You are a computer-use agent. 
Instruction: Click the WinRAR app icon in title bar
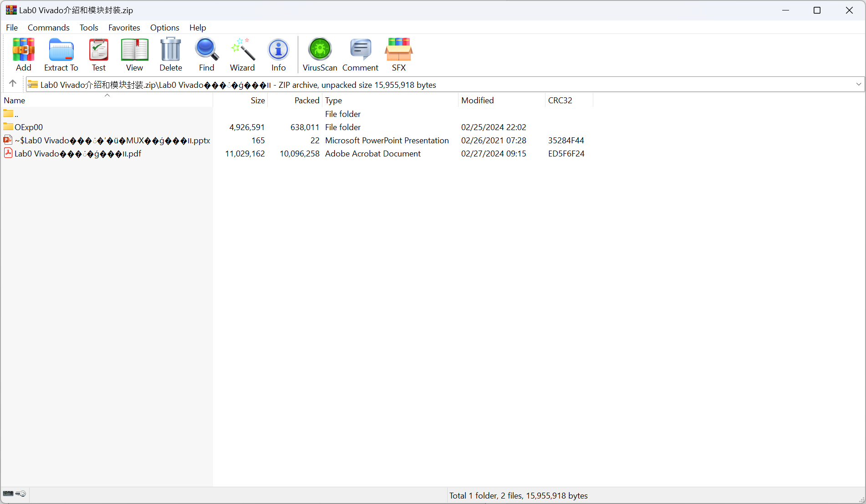11,10
